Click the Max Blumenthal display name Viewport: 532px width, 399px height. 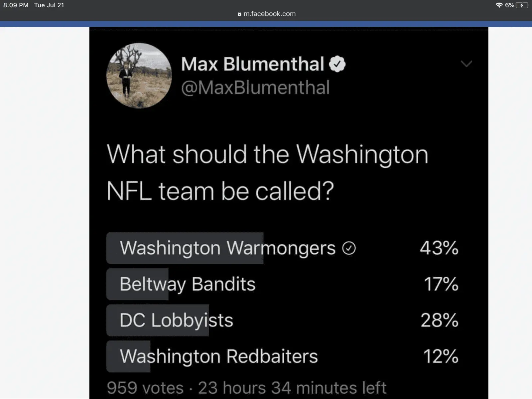[x=252, y=64]
